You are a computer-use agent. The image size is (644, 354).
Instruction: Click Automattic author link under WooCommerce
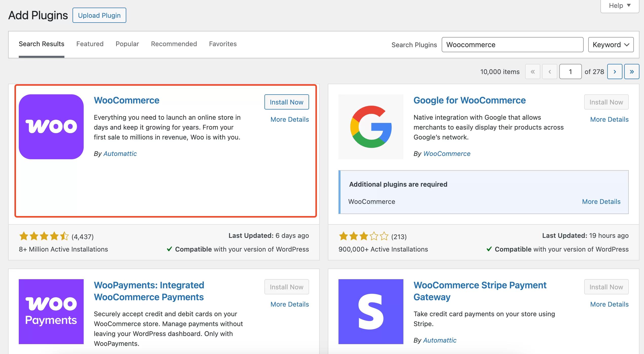point(120,153)
